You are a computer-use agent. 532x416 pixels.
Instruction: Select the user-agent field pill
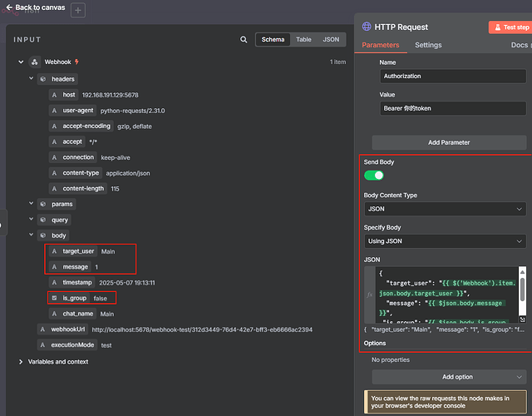[72, 111]
